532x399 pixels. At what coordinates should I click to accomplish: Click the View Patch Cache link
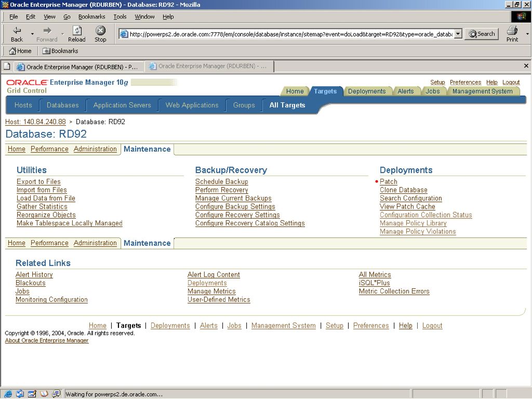(x=407, y=207)
